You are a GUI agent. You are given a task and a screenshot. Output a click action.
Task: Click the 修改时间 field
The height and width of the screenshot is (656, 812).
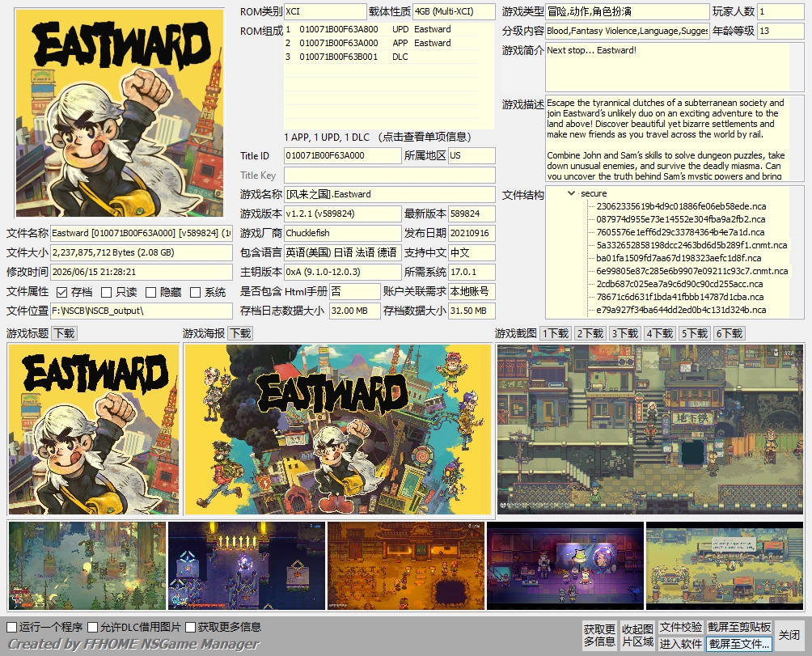(x=142, y=273)
